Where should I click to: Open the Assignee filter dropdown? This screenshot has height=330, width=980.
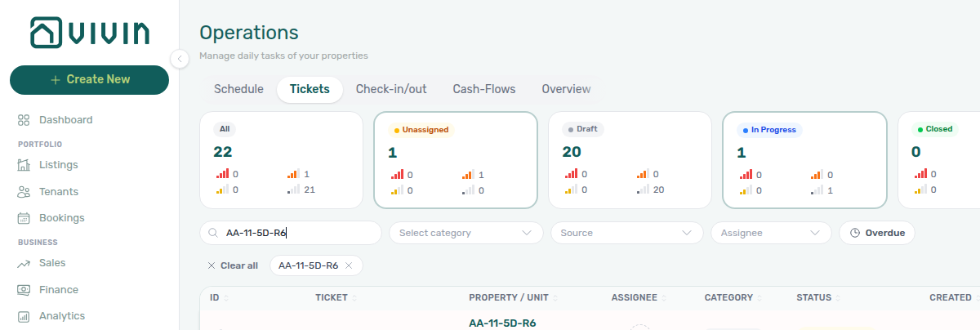point(771,233)
